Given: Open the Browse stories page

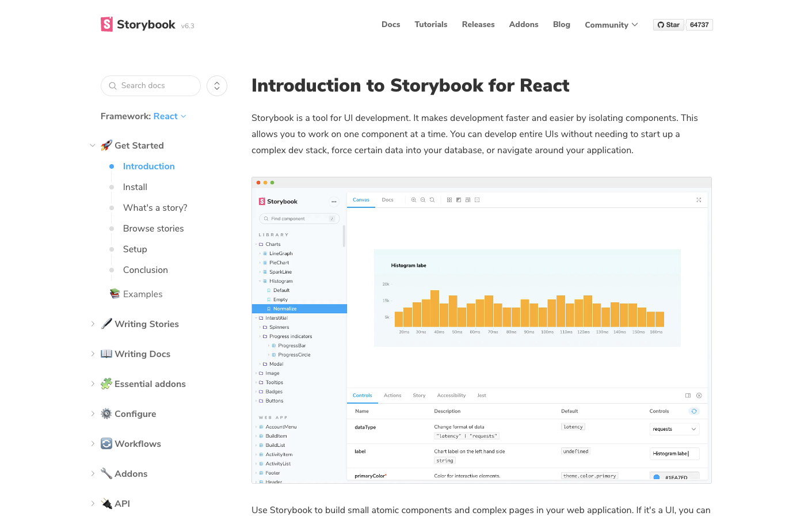Looking at the screenshot, I should click(154, 229).
